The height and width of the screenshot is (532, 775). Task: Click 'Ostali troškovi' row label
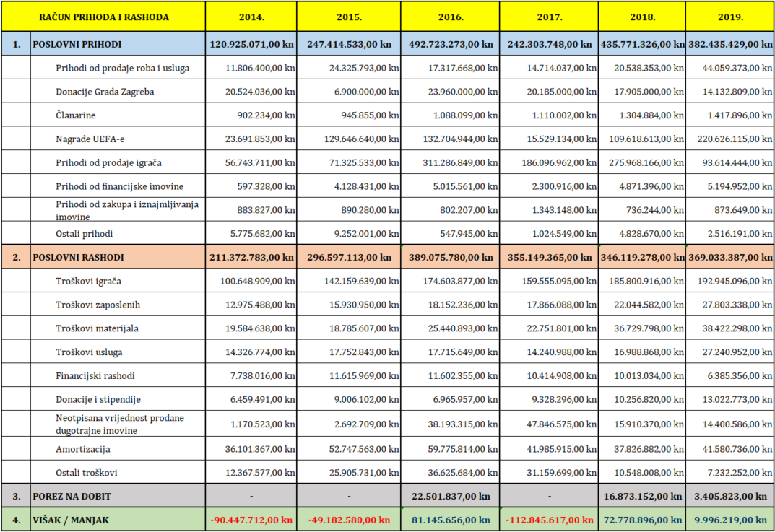(87, 474)
